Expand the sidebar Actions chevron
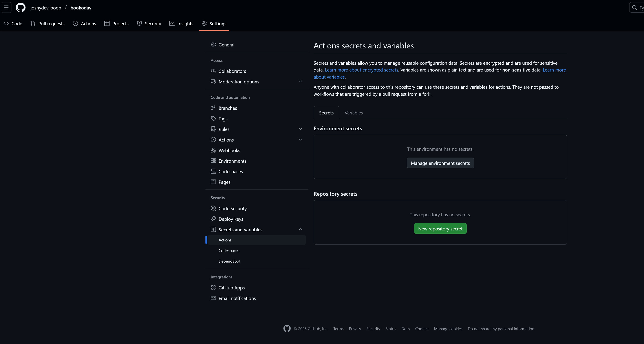Screen dimensions: 644x344 point(300,139)
